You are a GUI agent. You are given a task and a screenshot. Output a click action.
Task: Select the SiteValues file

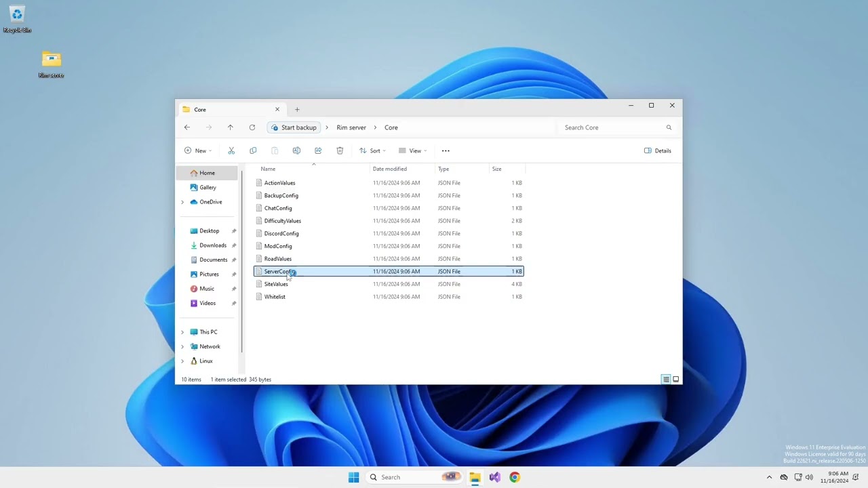click(389, 284)
